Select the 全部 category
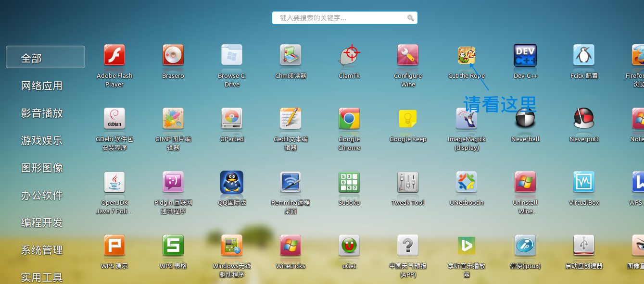The height and width of the screenshot is (284, 644). click(46, 57)
